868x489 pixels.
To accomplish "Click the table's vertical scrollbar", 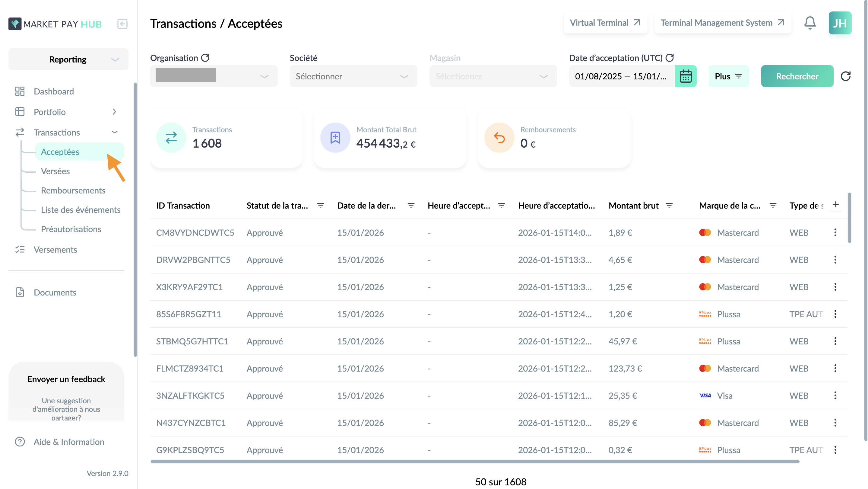I will tap(850, 218).
